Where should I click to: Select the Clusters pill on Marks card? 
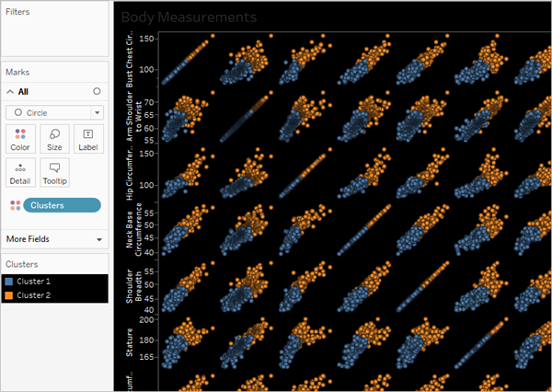(63, 205)
